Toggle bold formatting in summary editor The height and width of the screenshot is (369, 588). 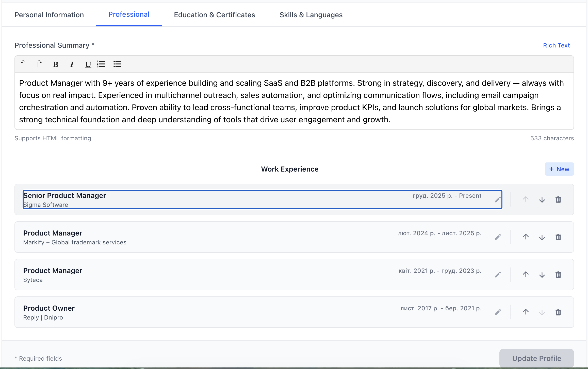pyautogui.click(x=56, y=64)
